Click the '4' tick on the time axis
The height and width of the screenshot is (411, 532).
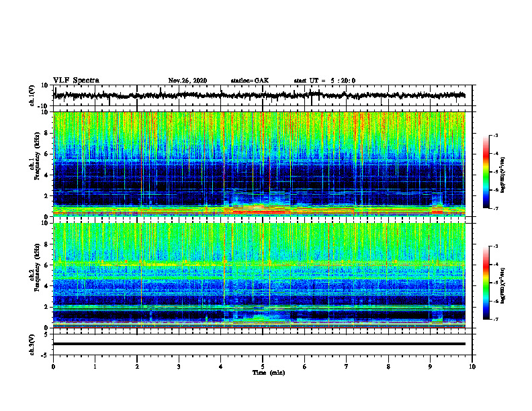[x=221, y=367]
